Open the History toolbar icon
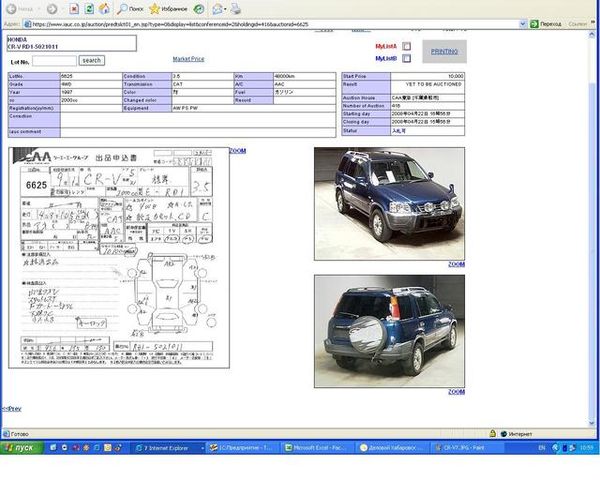This screenshot has width=600, height=480. pos(199,9)
